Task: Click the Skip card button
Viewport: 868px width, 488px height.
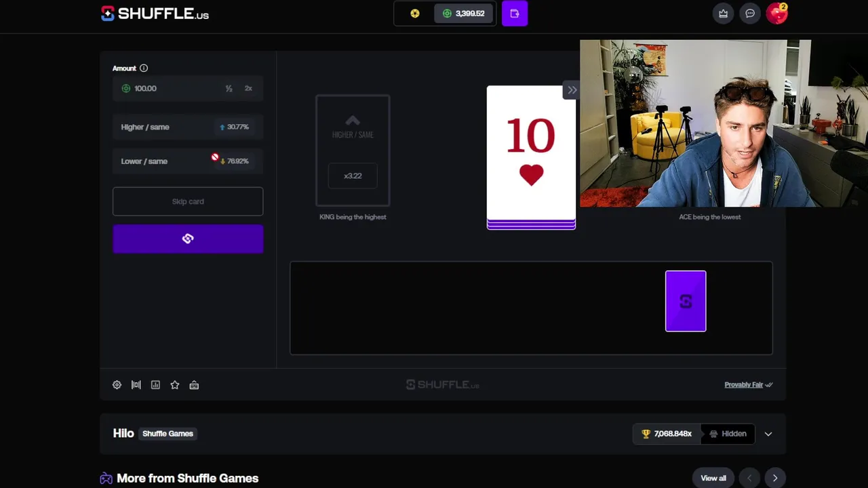Action: [188, 201]
